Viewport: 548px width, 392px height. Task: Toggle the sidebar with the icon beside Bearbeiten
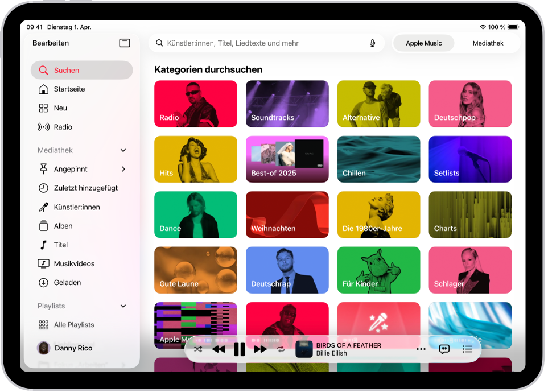click(x=125, y=43)
